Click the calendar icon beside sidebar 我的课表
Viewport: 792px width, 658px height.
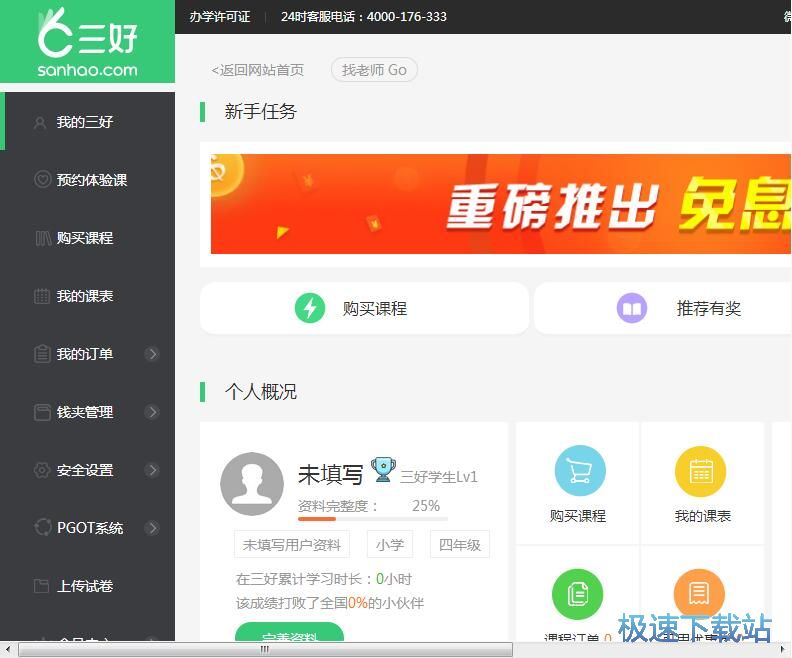42,296
